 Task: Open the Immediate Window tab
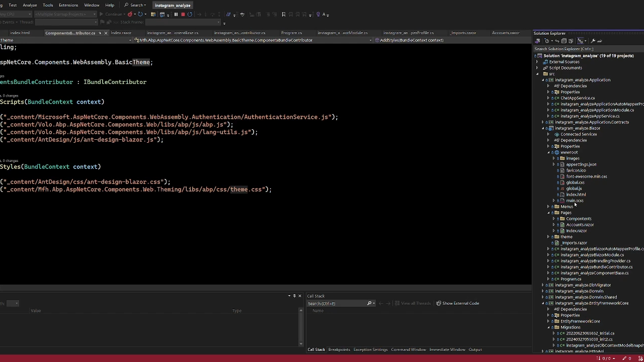tap(447, 350)
